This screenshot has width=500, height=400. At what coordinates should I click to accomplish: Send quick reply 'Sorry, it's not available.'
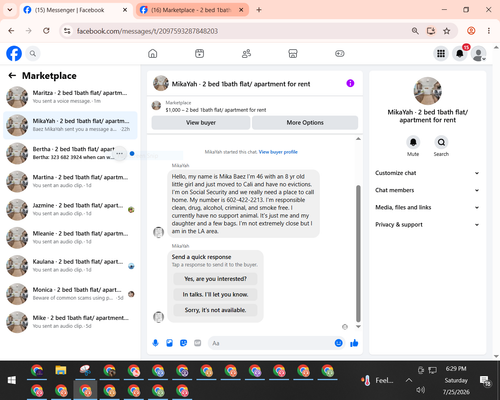[x=215, y=310]
